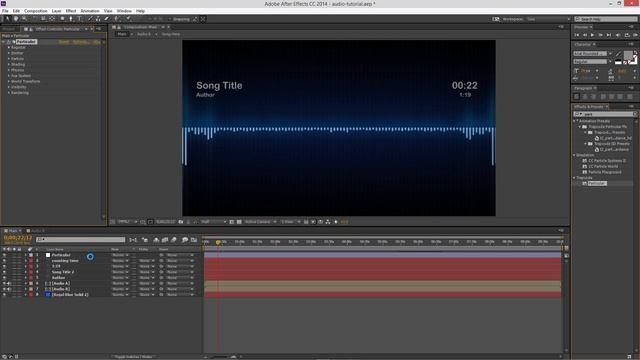Hide the Royal Blue Solid layer
Image resolution: width=640 pixels, height=360 pixels.
[4, 295]
